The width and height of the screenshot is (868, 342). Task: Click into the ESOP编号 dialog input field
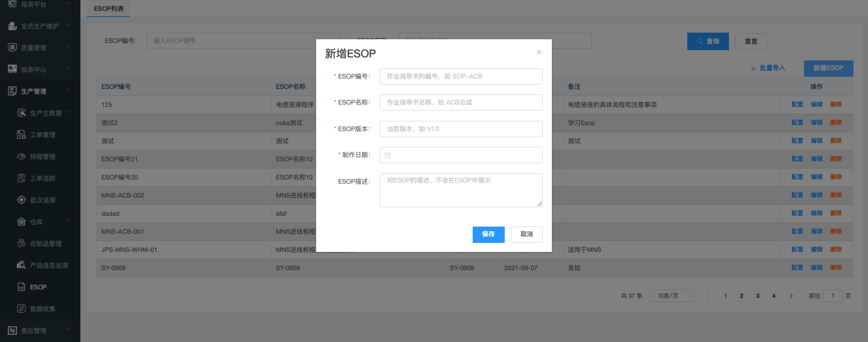click(x=461, y=77)
